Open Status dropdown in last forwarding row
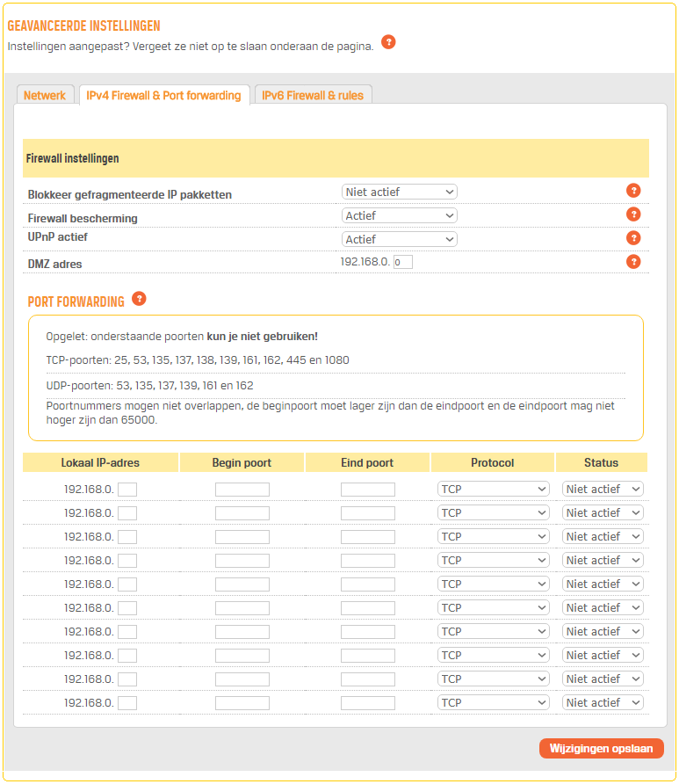679x784 pixels. pos(603,703)
